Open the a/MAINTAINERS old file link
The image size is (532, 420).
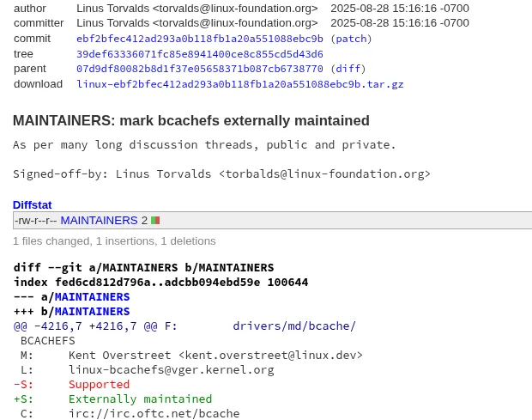[x=92, y=297]
